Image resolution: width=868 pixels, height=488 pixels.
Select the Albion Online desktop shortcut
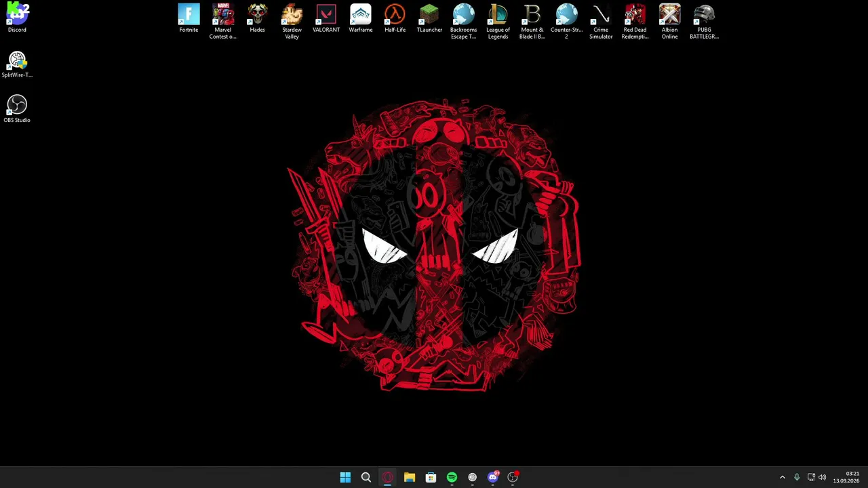pos(670,21)
